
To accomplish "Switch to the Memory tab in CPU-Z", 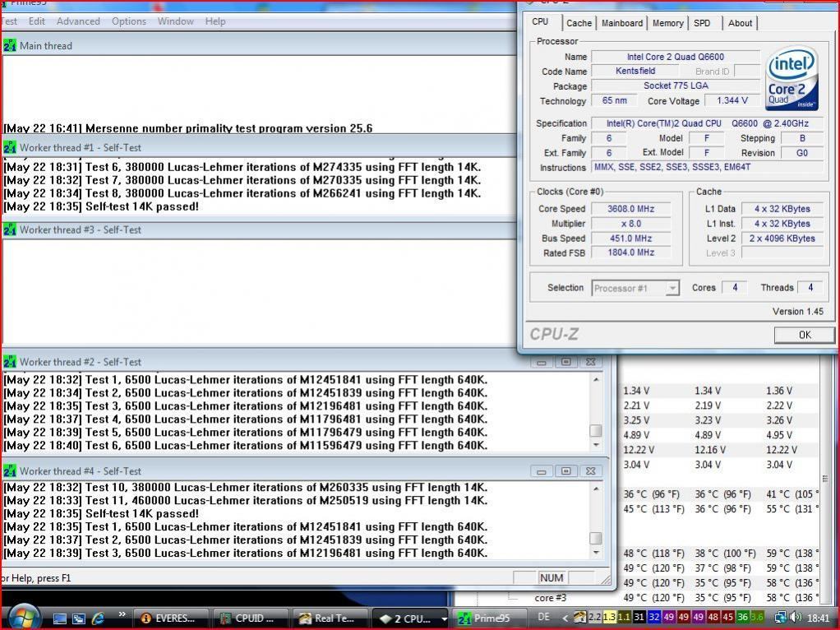I will [668, 23].
